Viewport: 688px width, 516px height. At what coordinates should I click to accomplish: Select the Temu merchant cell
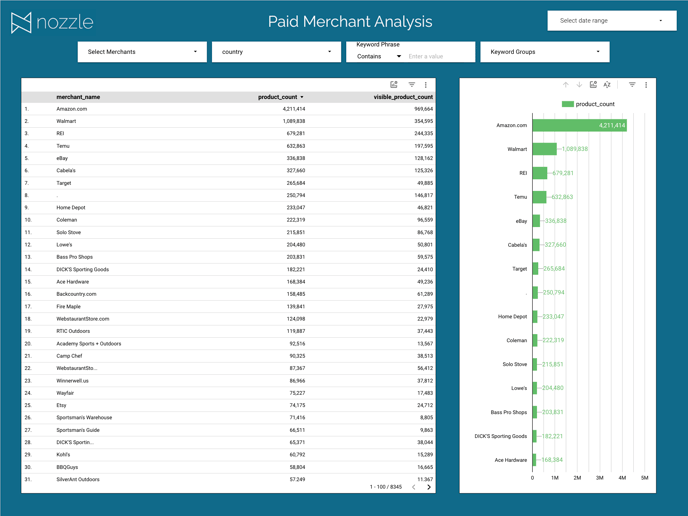63,146
